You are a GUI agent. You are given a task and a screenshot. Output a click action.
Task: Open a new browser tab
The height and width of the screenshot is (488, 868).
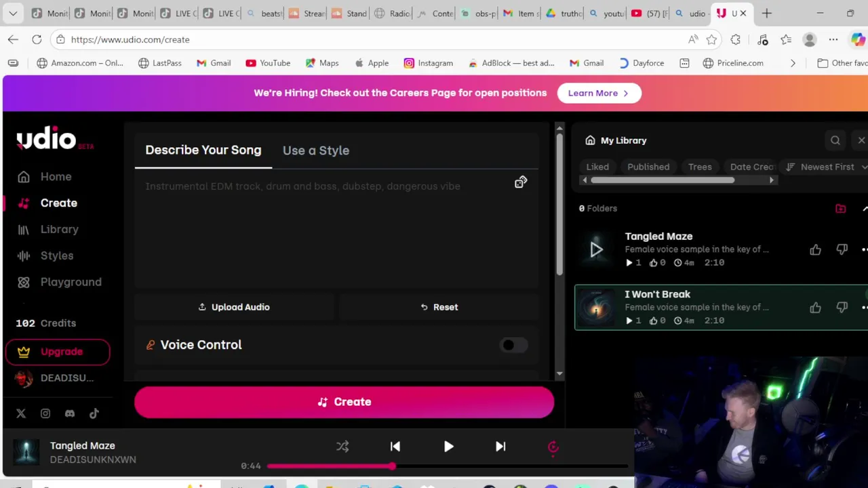tap(767, 13)
